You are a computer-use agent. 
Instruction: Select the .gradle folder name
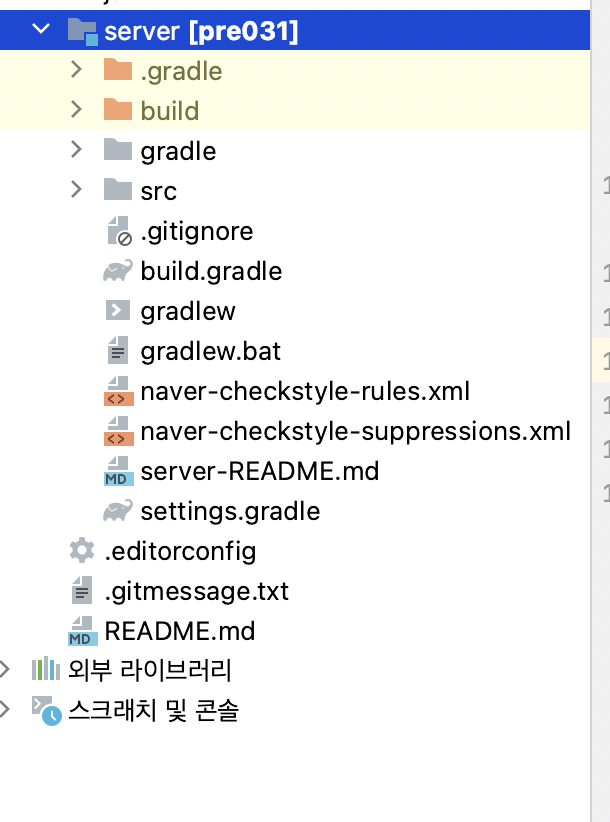pos(181,71)
